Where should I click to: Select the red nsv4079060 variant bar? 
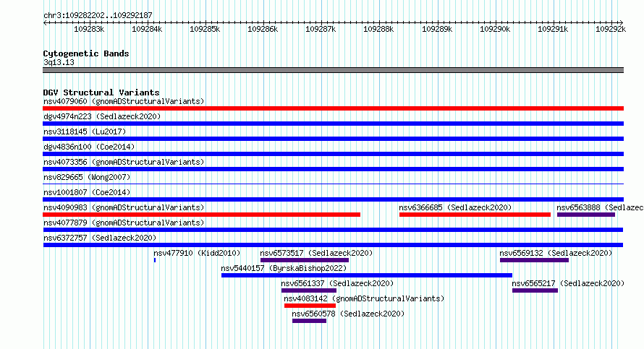[333, 108]
